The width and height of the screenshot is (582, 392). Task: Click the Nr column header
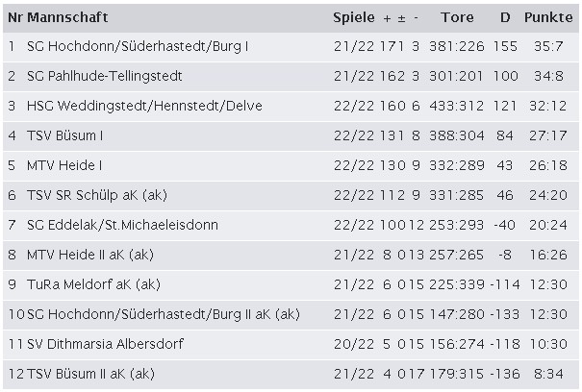pyautogui.click(x=15, y=17)
